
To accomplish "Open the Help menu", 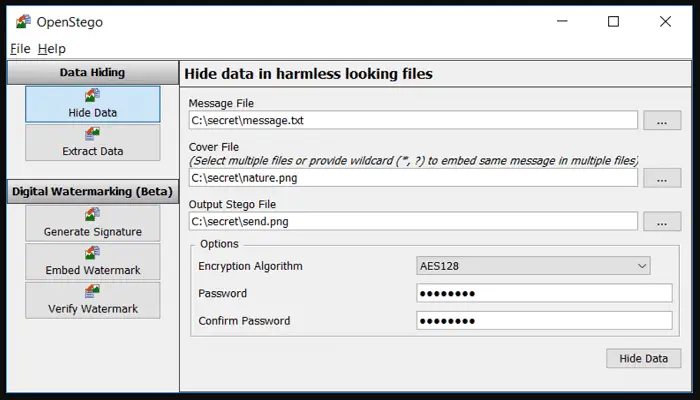I will pyautogui.click(x=52, y=48).
